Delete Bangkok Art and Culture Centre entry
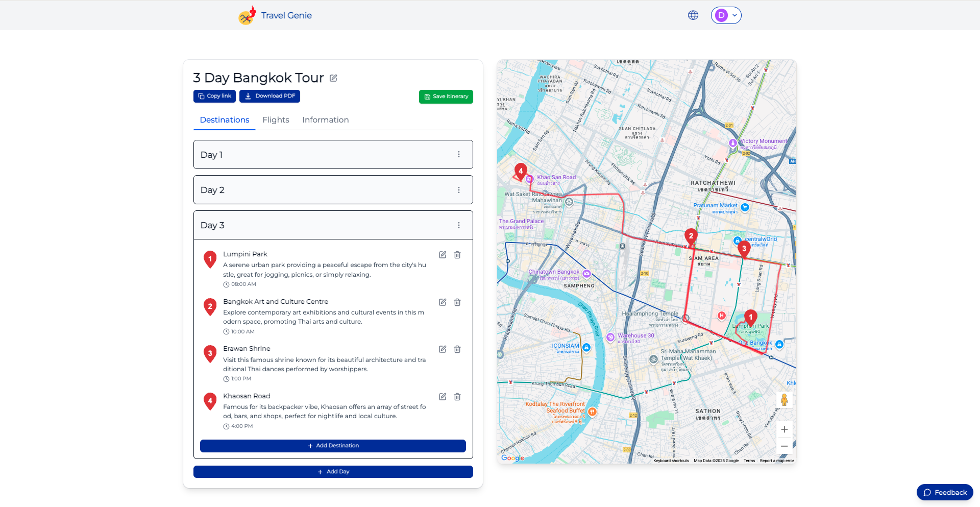The height and width of the screenshot is (507, 980). [457, 302]
